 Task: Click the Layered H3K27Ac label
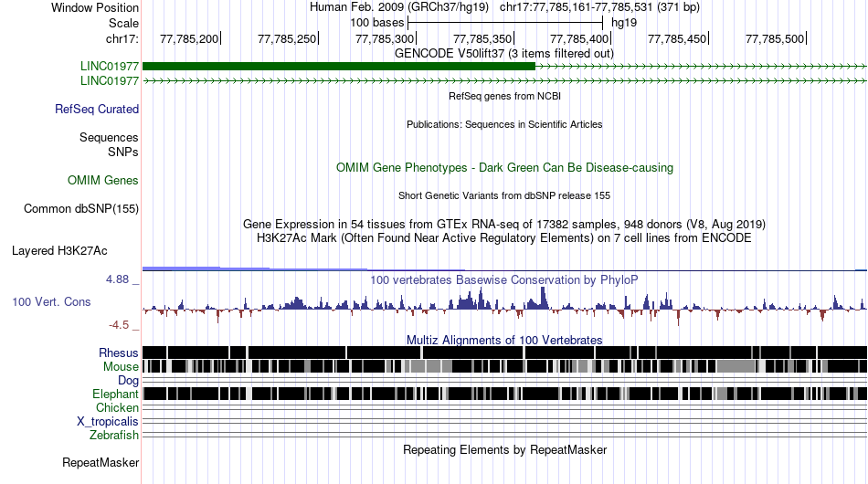click(59, 250)
